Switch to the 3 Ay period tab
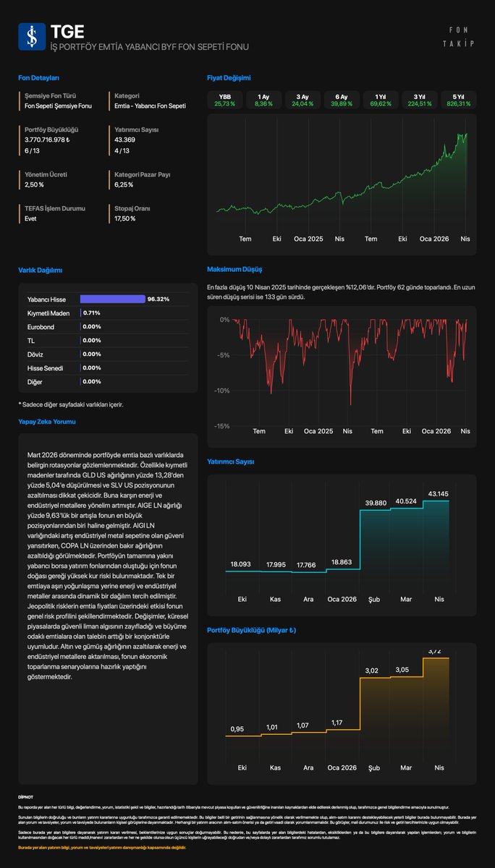 click(x=302, y=100)
